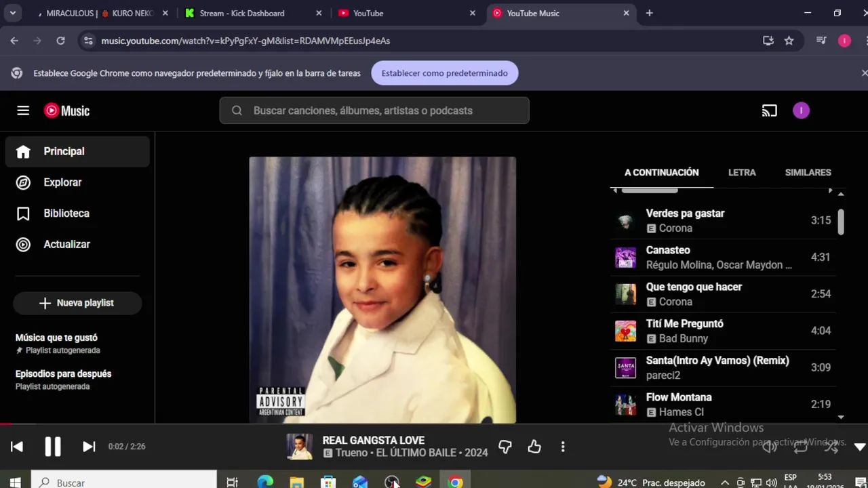The width and height of the screenshot is (868, 488).
Task: Open Música que te gustó playlist
Action: (x=77, y=344)
